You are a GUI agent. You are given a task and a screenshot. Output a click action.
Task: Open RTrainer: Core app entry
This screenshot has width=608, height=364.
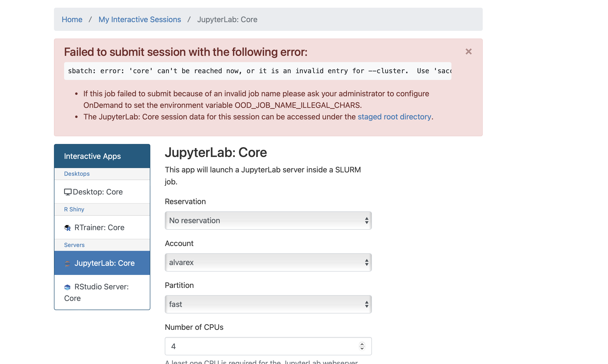[x=102, y=227]
